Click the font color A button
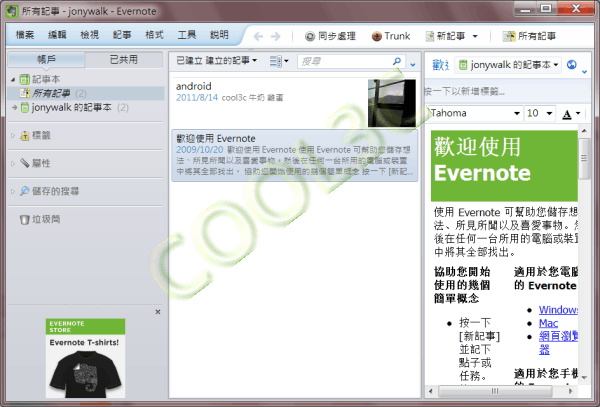This screenshot has width=600, height=407. pyautogui.click(x=567, y=114)
